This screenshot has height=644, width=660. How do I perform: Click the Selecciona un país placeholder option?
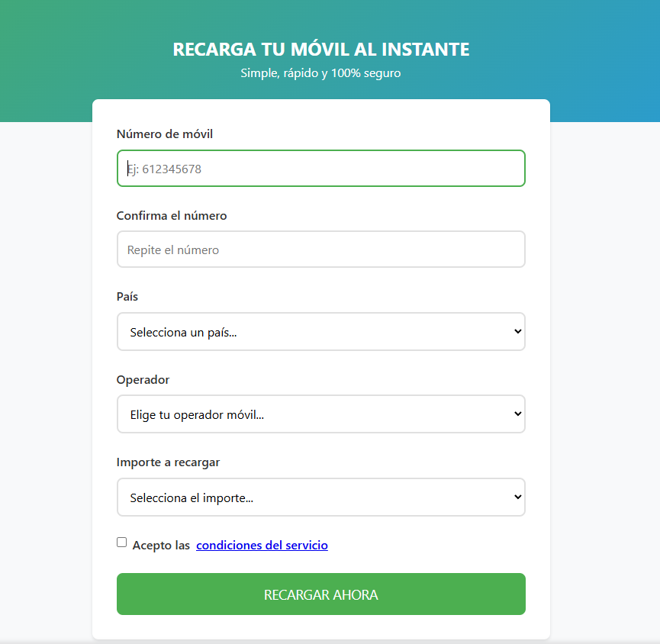tap(320, 331)
